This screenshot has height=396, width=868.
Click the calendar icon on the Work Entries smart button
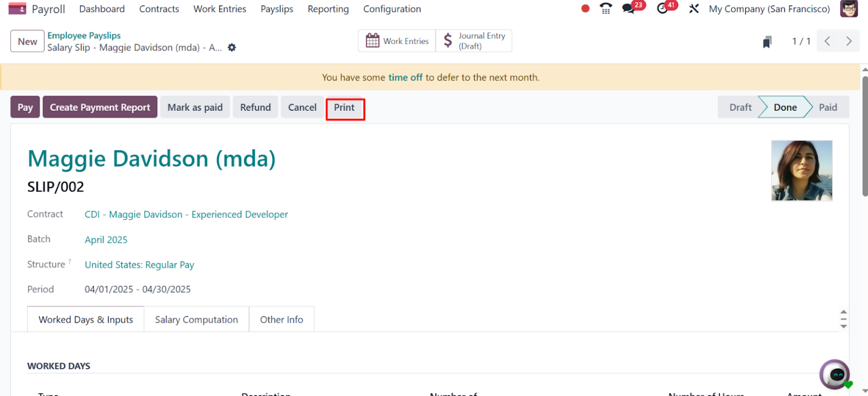pos(372,40)
